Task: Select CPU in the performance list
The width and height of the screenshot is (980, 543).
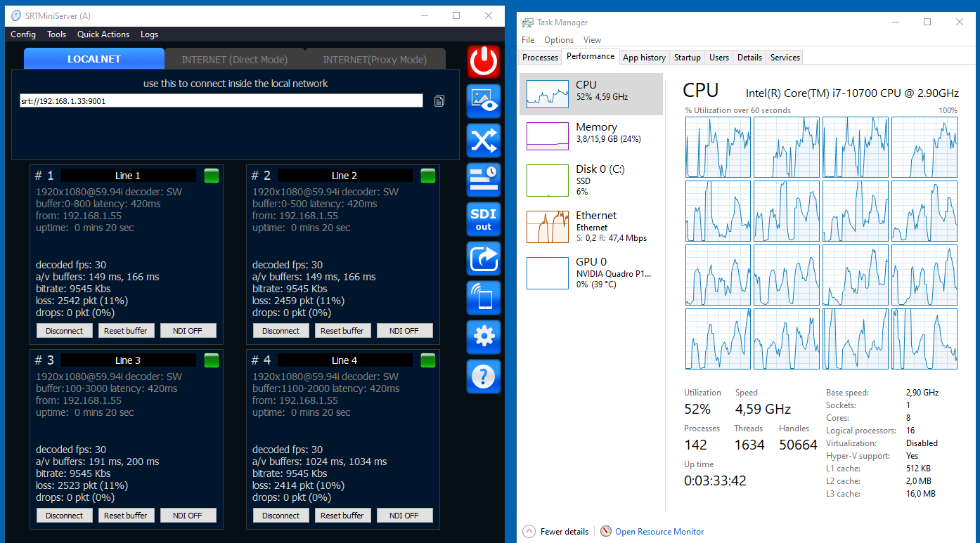Action: point(591,94)
